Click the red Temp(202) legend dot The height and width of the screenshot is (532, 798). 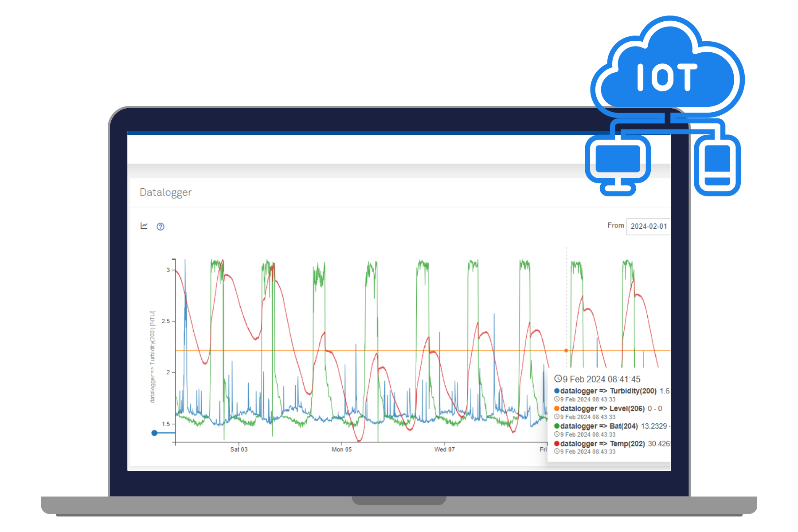click(557, 444)
